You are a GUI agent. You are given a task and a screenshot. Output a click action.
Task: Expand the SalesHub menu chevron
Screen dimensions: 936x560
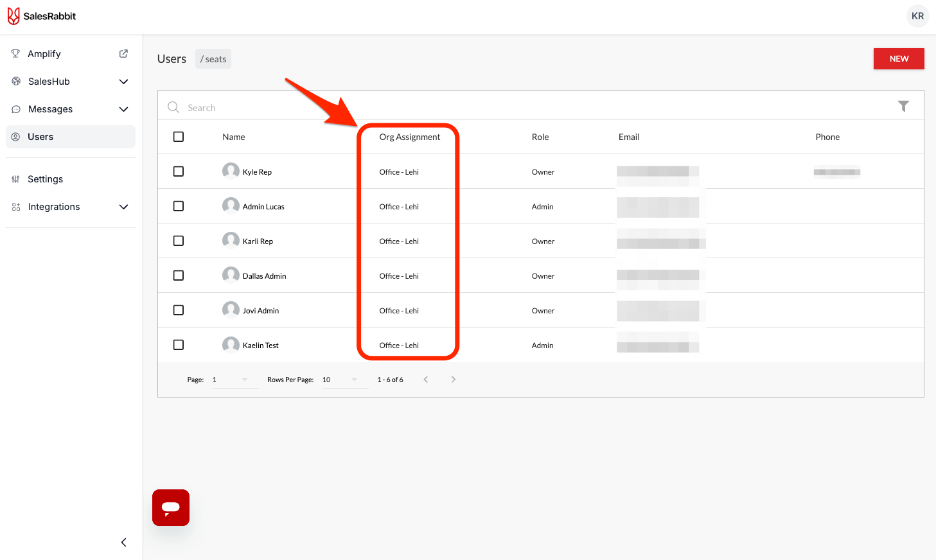click(x=124, y=82)
